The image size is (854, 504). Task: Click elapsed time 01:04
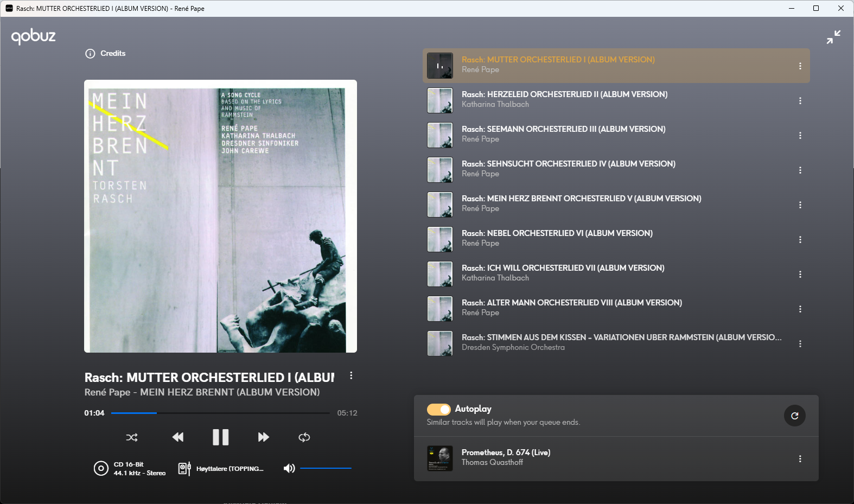tap(94, 413)
